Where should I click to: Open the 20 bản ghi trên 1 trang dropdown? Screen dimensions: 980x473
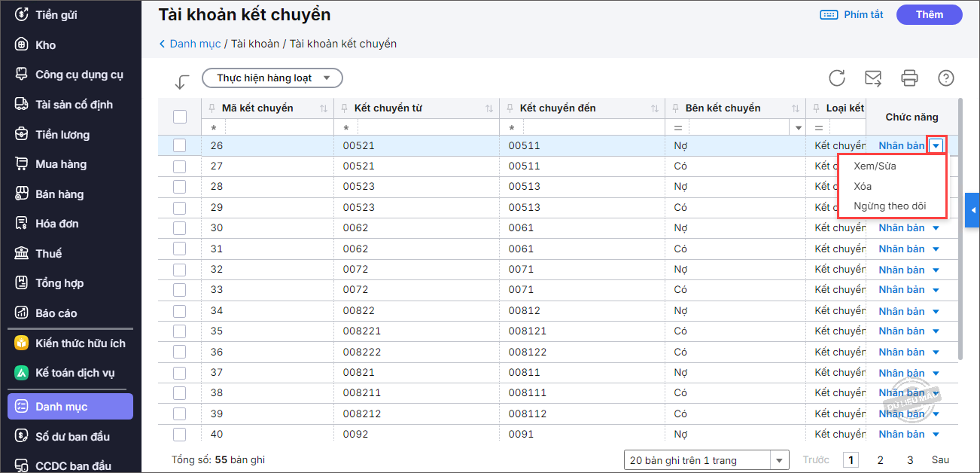pos(706,460)
